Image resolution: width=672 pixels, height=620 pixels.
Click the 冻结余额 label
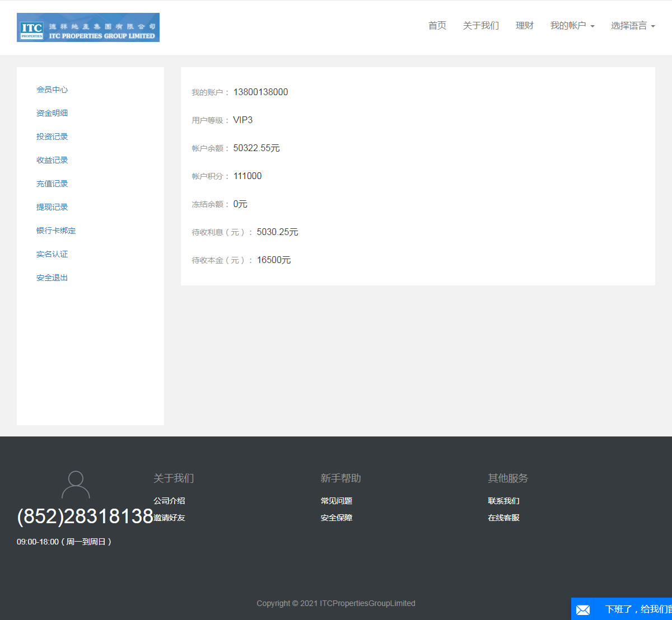(x=211, y=204)
